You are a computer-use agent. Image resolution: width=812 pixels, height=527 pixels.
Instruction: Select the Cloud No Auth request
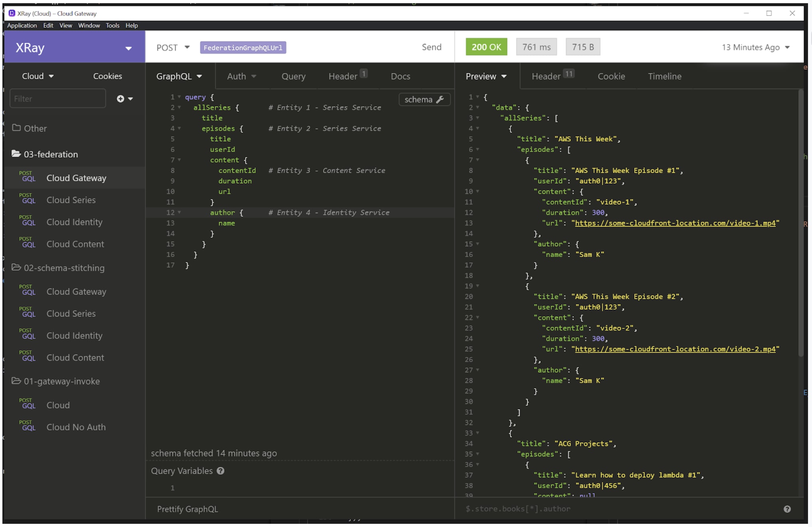click(x=74, y=427)
